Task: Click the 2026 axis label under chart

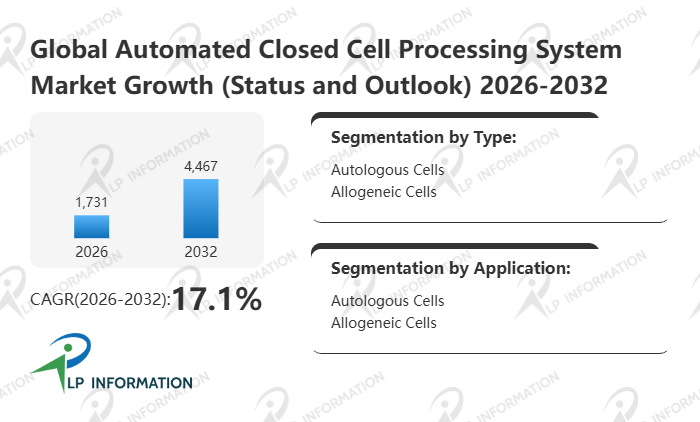Action: [x=92, y=251]
